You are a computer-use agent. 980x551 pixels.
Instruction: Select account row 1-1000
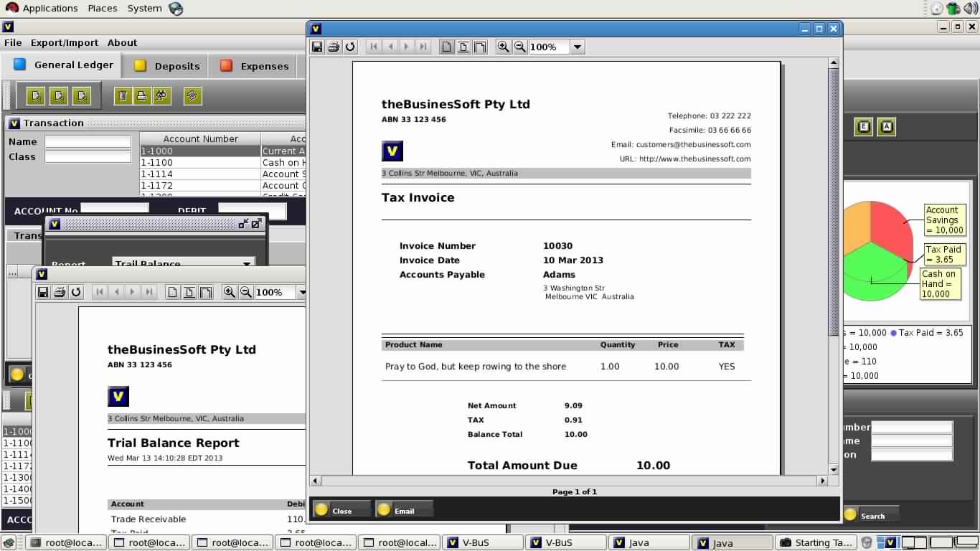coord(222,151)
